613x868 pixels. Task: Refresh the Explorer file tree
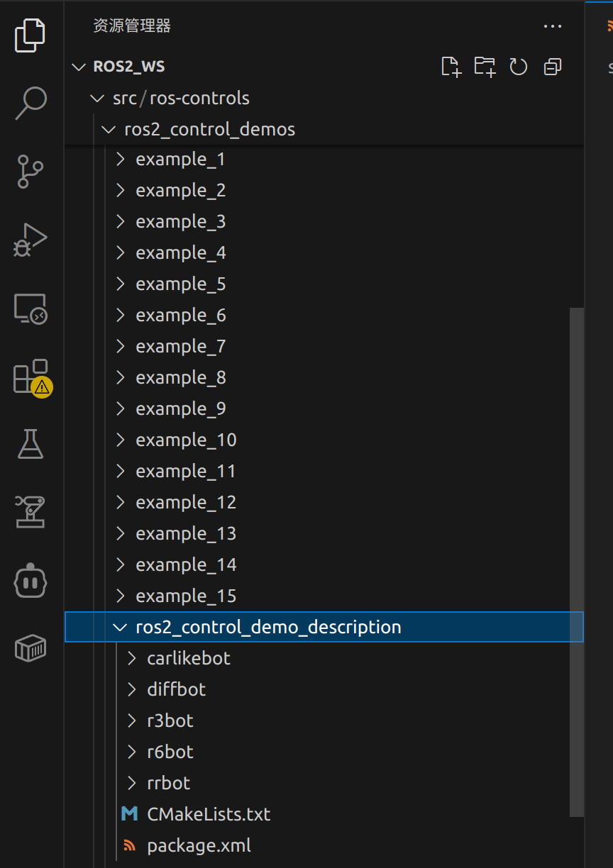tap(519, 67)
